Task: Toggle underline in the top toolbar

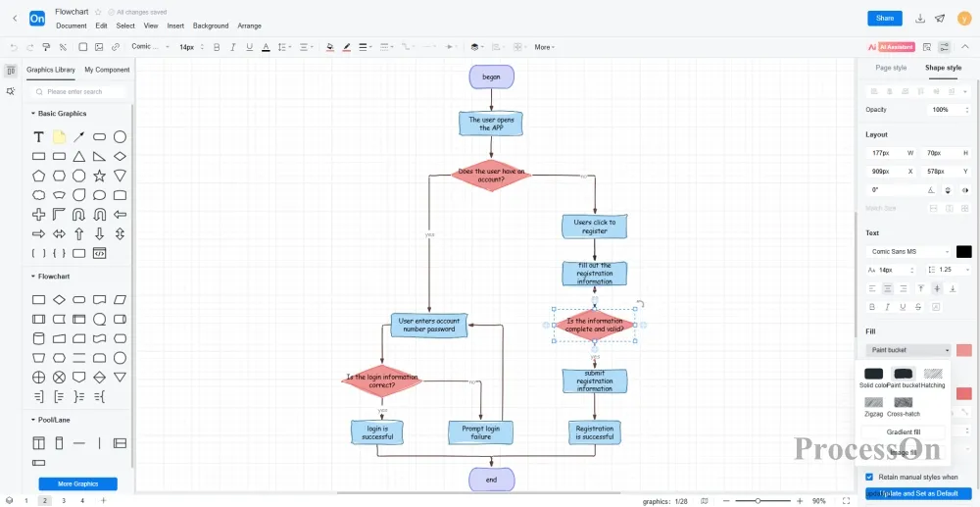Action: (250, 47)
